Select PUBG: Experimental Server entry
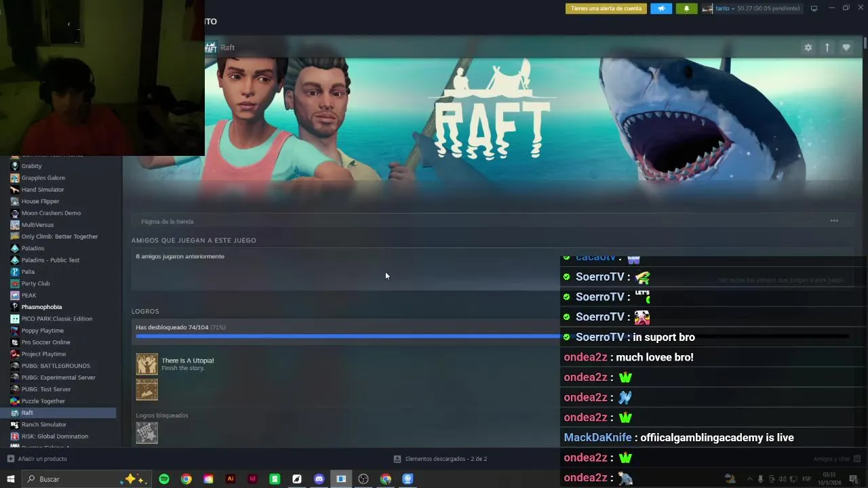868x488 pixels. (58, 378)
